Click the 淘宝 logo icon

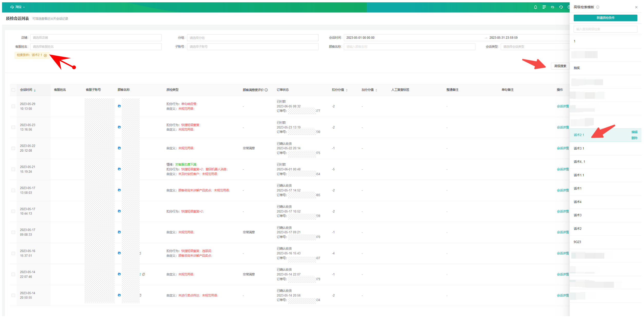pyautogui.click(x=12, y=7)
